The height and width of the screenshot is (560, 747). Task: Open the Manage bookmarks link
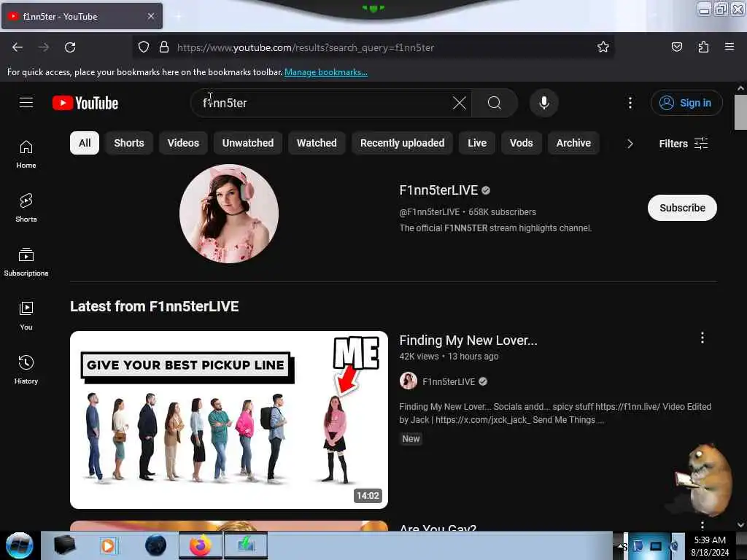click(x=326, y=72)
